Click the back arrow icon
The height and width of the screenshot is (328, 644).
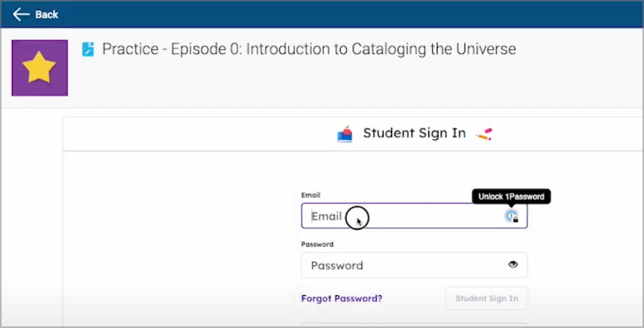coord(21,14)
